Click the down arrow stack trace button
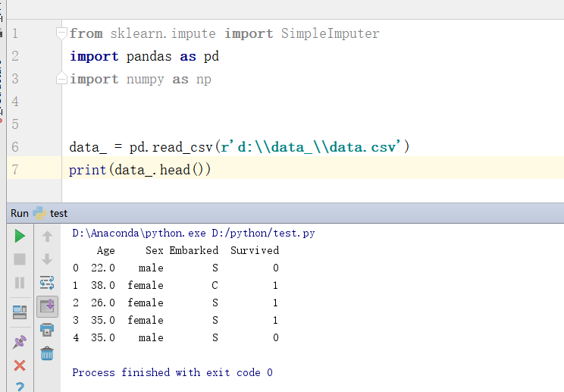The width and height of the screenshot is (564, 392). pyautogui.click(x=47, y=259)
